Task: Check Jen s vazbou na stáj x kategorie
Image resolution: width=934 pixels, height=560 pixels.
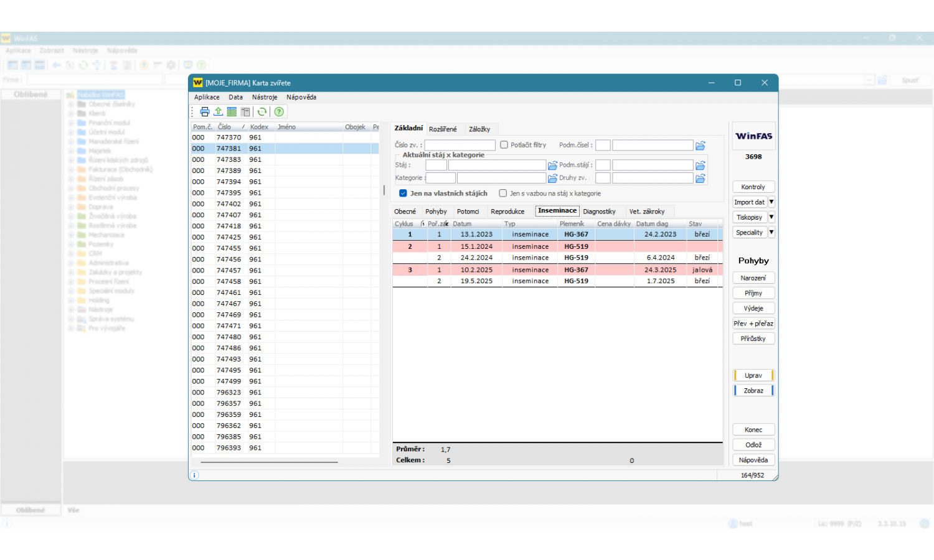Action: (x=503, y=194)
